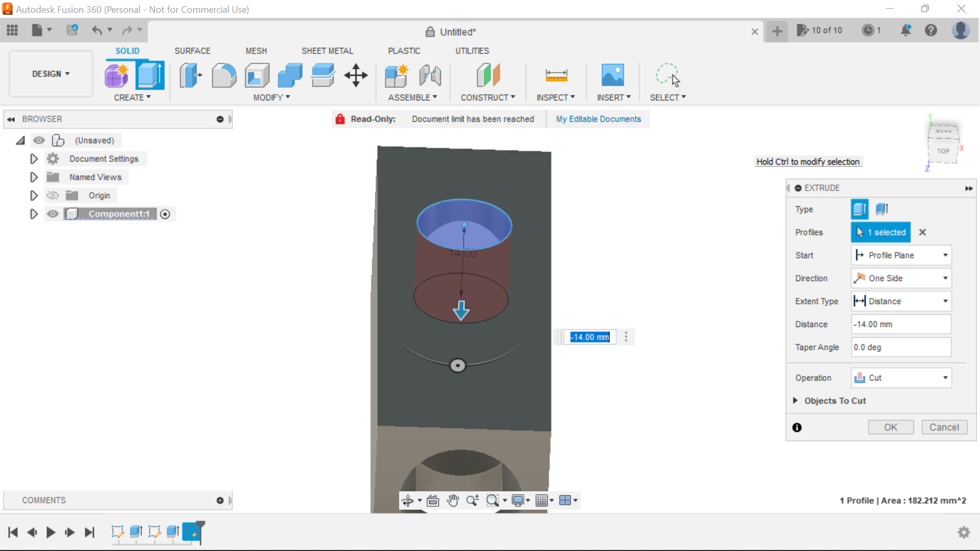This screenshot has width=980, height=551.
Task: Open My Editable Documents link
Action: coord(598,119)
